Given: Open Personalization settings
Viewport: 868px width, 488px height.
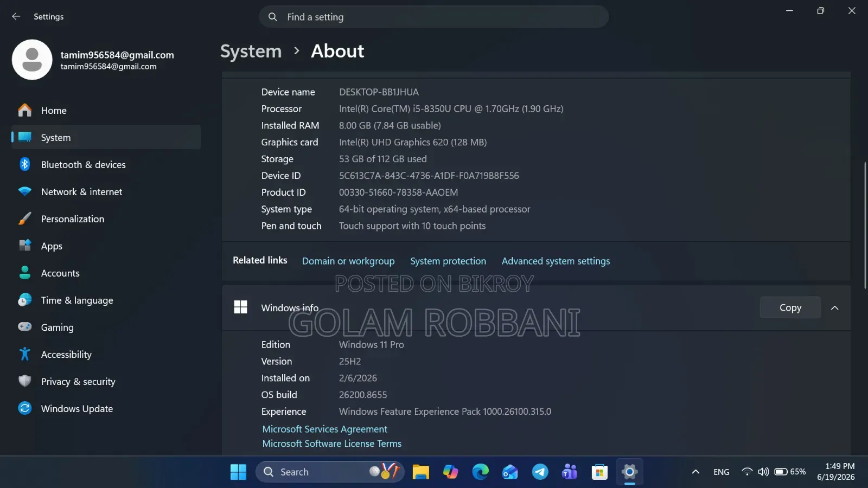Looking at the screenshot, I should click(106, 219).
